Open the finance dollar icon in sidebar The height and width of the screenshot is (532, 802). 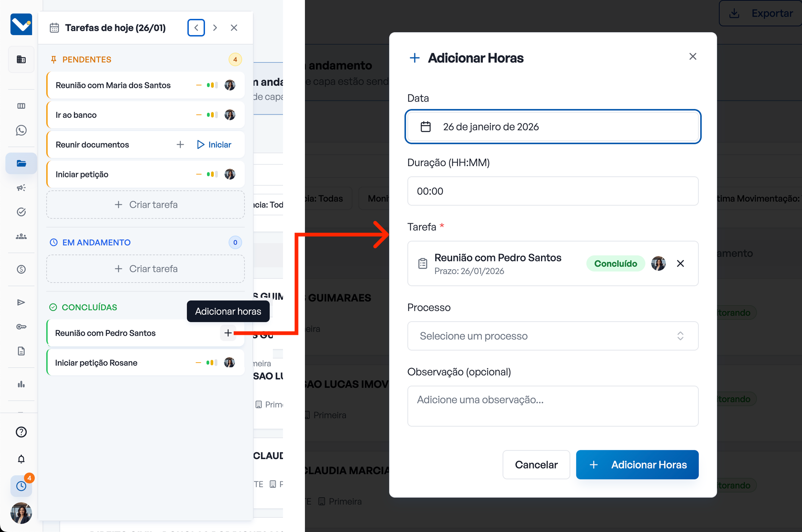coord(21,269)
